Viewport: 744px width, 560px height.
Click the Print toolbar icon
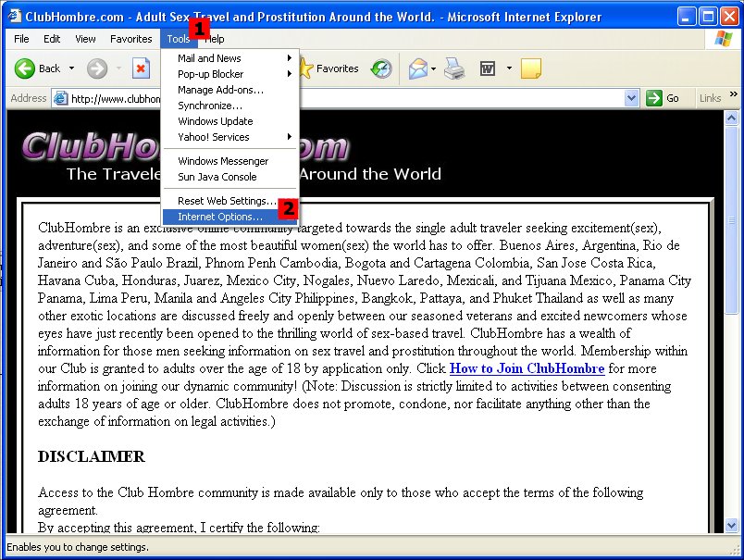coord(454,68)
